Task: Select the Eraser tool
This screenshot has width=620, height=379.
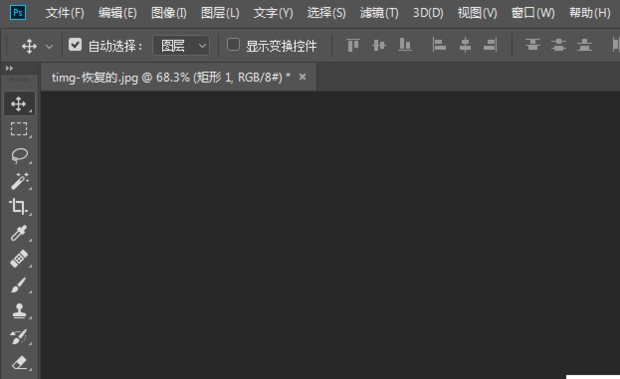Action: (x=19, y=363)
